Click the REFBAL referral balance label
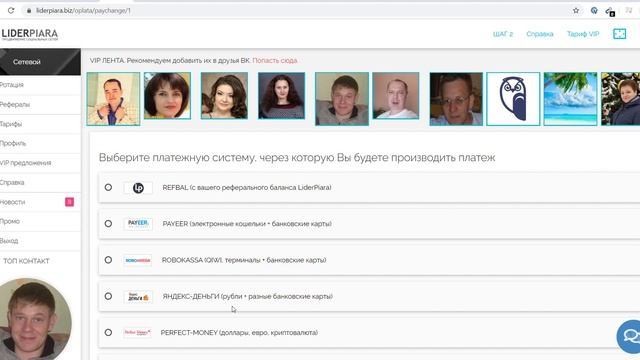This screenshot has width=640, height=360. [x=247, y=188]
